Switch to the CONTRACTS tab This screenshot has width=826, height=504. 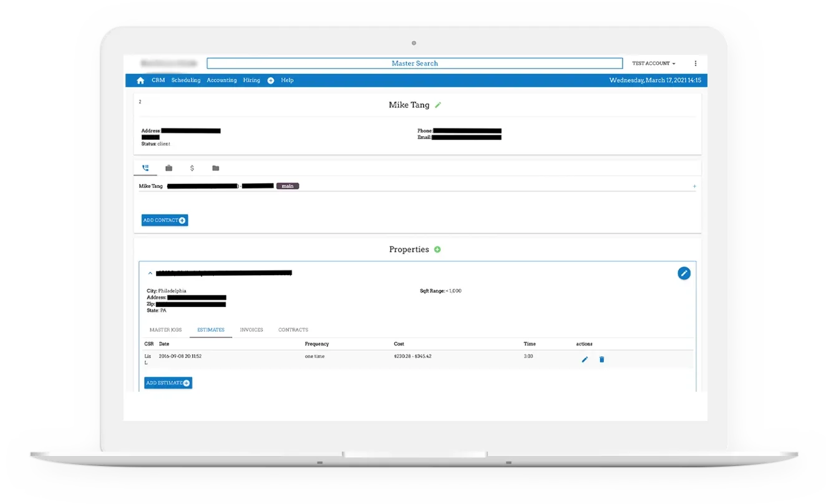point(293,330)
